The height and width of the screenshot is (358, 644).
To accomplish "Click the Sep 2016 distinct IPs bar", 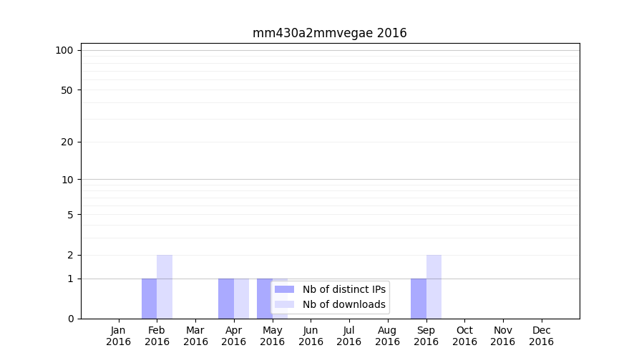I will coord(418,299).
